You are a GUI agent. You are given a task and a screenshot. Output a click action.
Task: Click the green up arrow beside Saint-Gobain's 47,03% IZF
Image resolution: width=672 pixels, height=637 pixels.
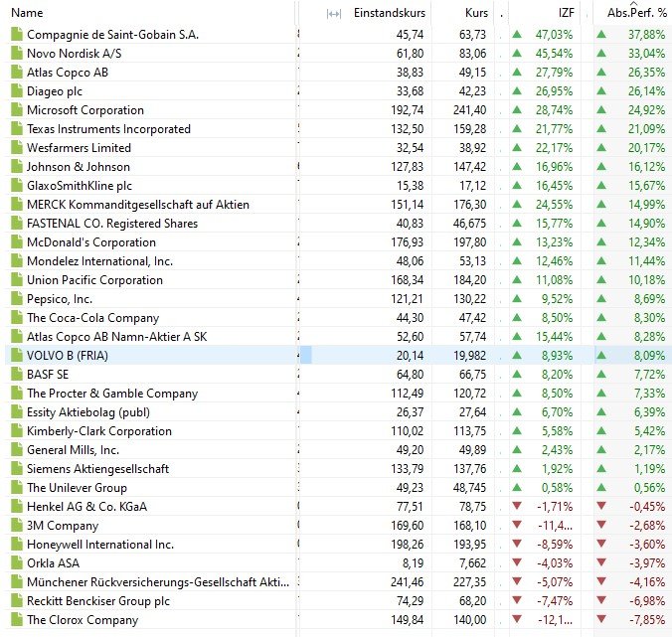[517, 34]
